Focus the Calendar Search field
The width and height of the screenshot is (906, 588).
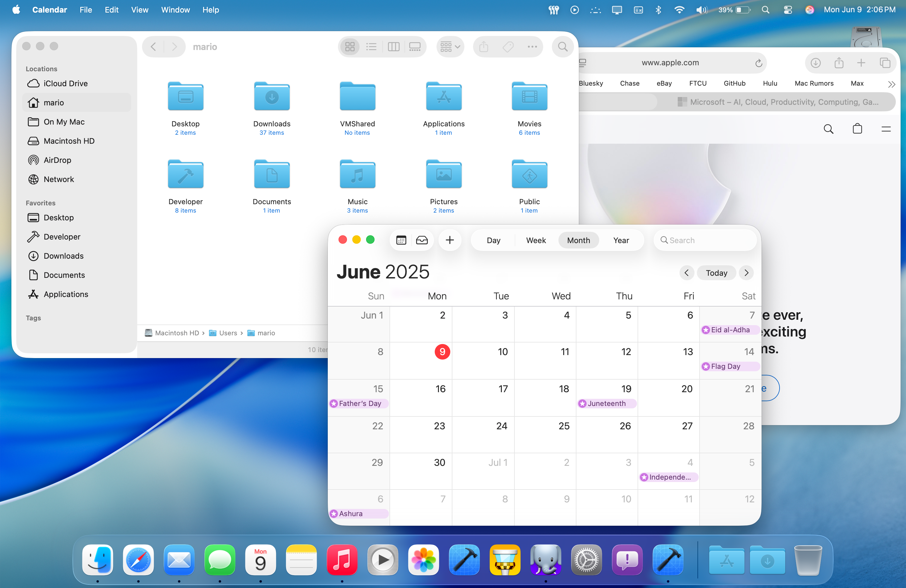click(x=705, y=240)
